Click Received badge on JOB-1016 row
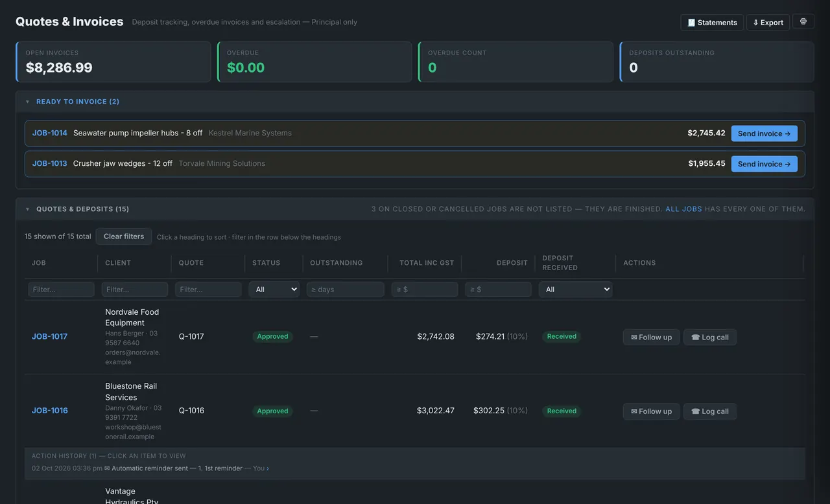The height and width of the screenshot is (504, 830). [x=562, y=411]
